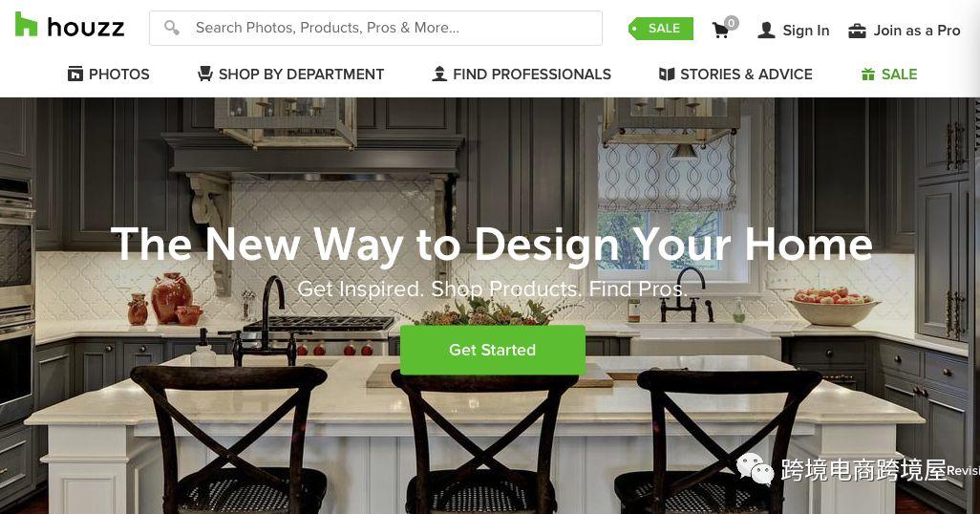This screenshot has width=980, height=514.
Task: Click the shopping cart department icon
Action: click(205, 74)
